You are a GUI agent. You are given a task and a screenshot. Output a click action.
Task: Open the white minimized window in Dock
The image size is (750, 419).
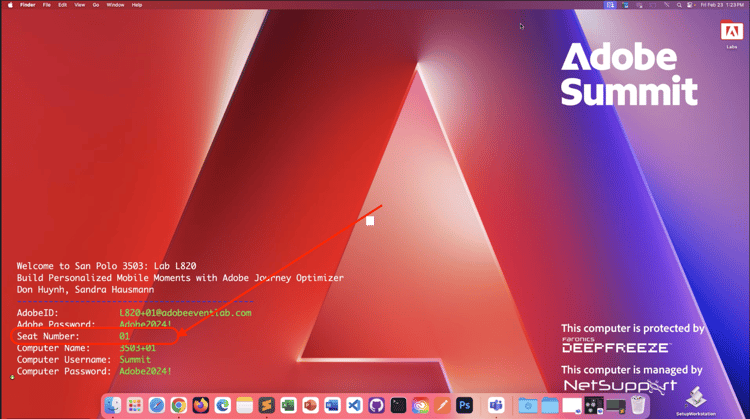pyautogui.click(x=572, y=406)
